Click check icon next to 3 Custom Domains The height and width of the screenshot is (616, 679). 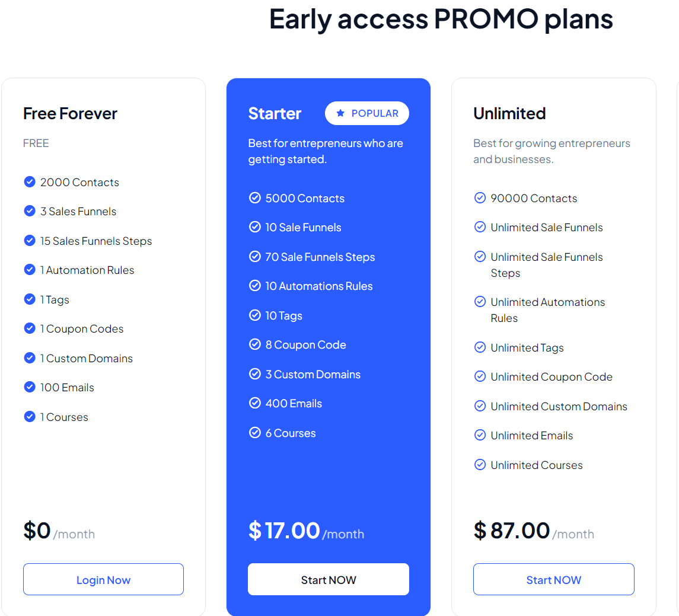(x=254, y=374)
